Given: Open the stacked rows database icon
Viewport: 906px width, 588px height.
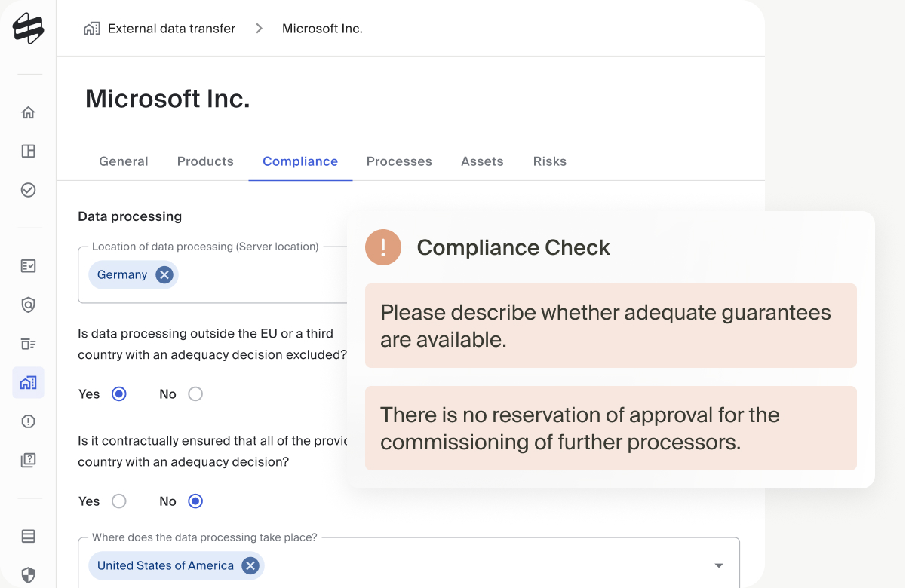Looking at the screenshot, I should [28, 537].
